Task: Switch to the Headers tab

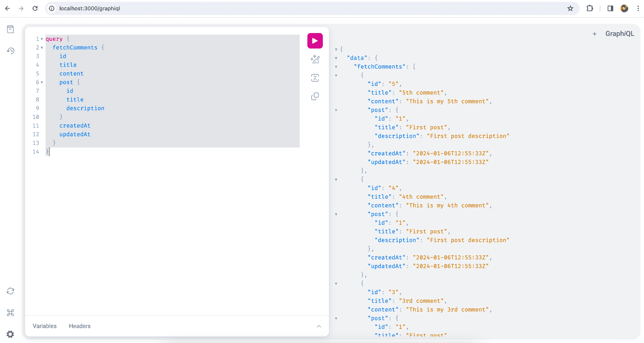Action: click(79, 326)
